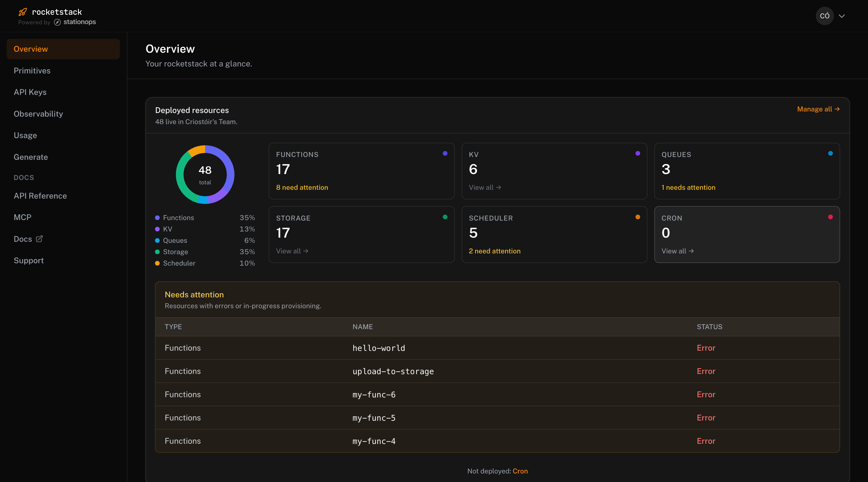Image resolution: width=868 pixels, height=482 pixels.
Task: Click the Needs attention heading
Action: tap(194, 295)
